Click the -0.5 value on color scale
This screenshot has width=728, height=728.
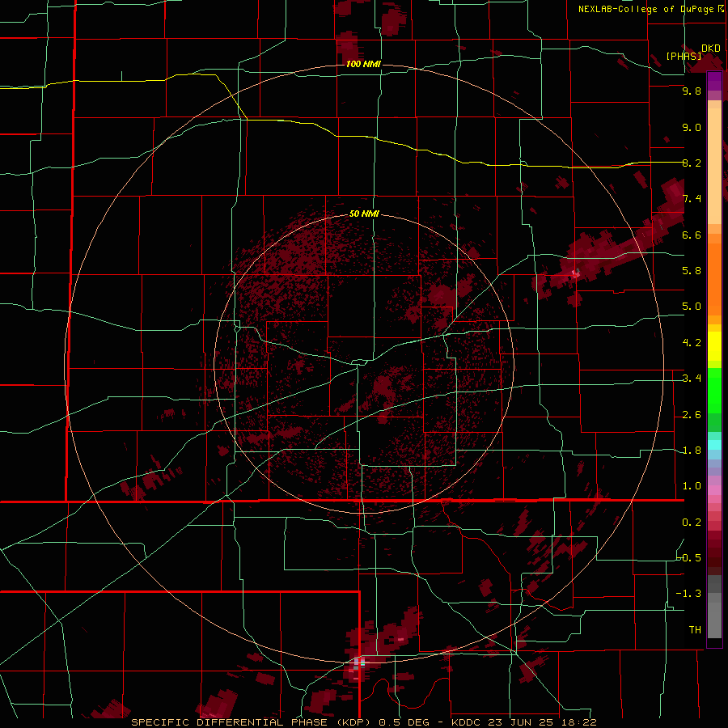point(689,557)
